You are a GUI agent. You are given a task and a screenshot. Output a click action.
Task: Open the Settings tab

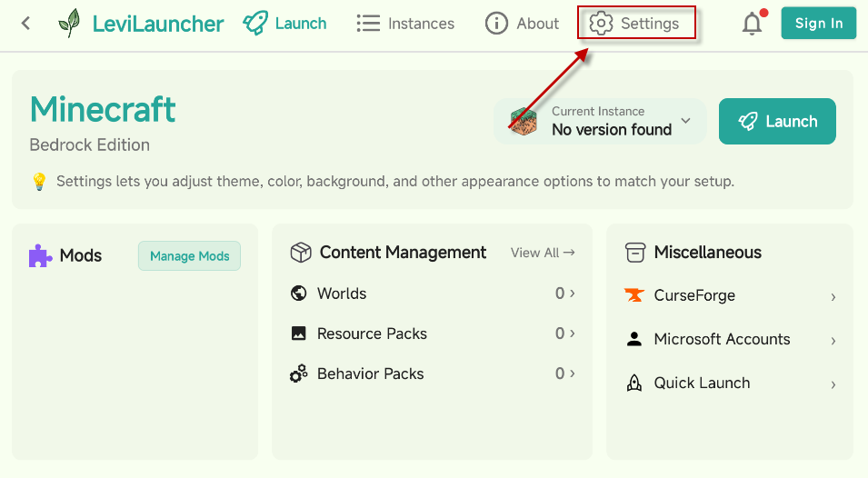click(634, 24)
